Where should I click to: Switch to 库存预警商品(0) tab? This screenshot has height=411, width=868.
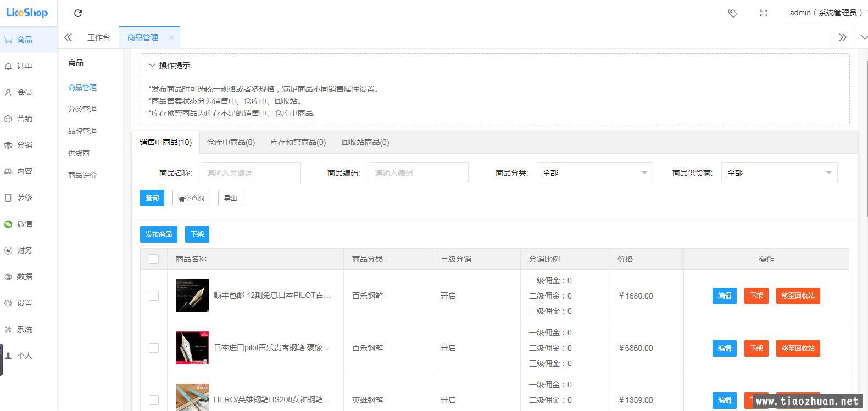(298, 142)
